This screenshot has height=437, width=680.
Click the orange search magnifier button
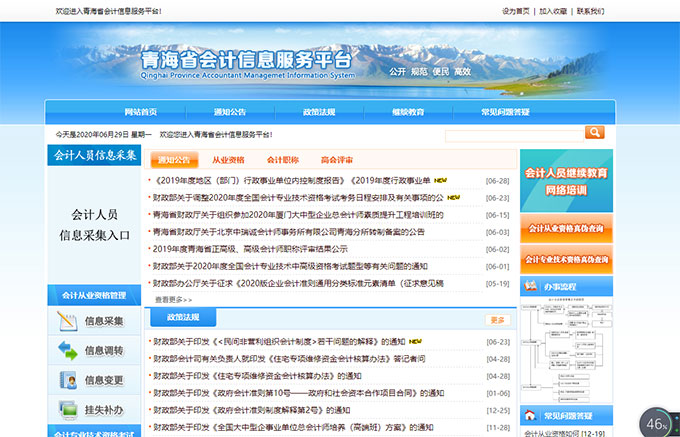coord(594,133)
